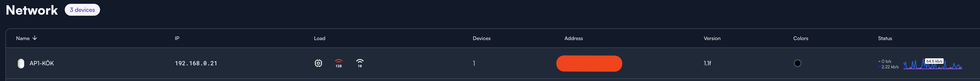Click the IP address 192.168.0.21

point(196,63)
